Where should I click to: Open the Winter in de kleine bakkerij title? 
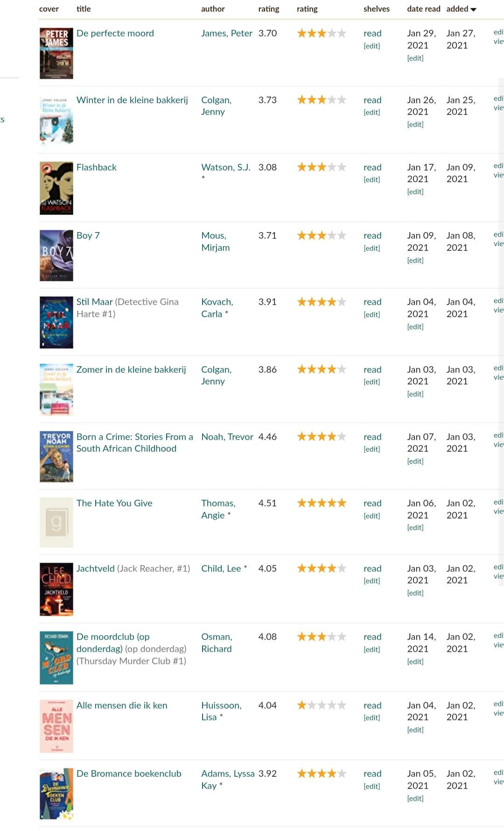coord(132,100)
